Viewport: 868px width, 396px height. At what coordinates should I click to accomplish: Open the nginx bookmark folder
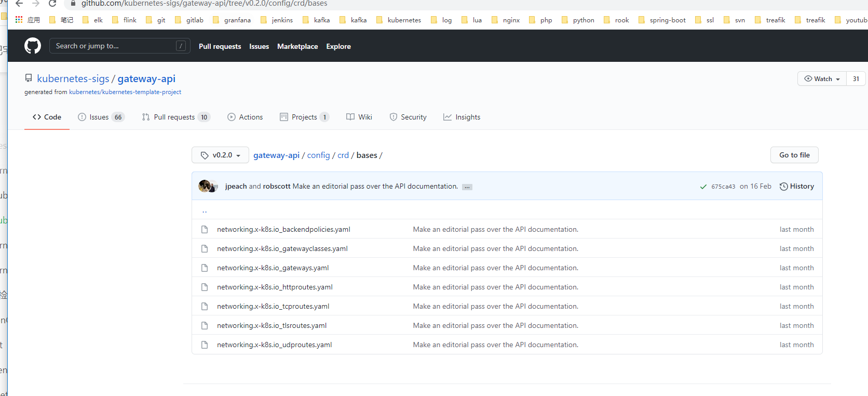(x=506, y=20)
